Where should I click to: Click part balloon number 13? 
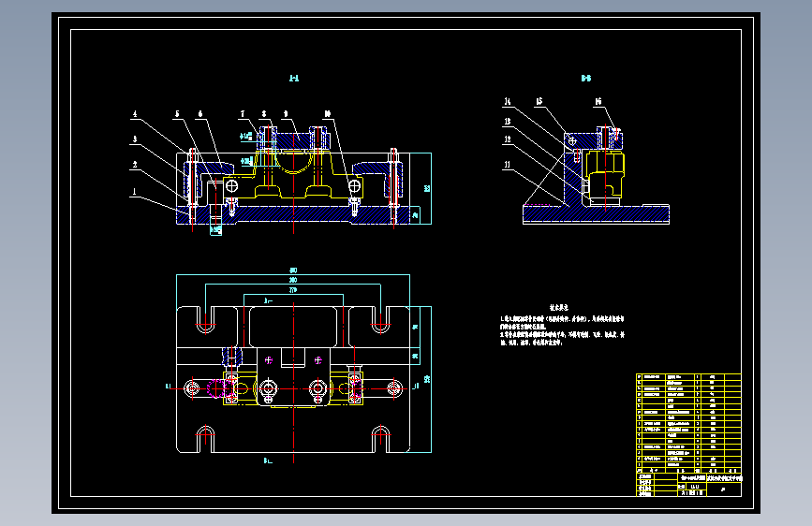(508, 122)
